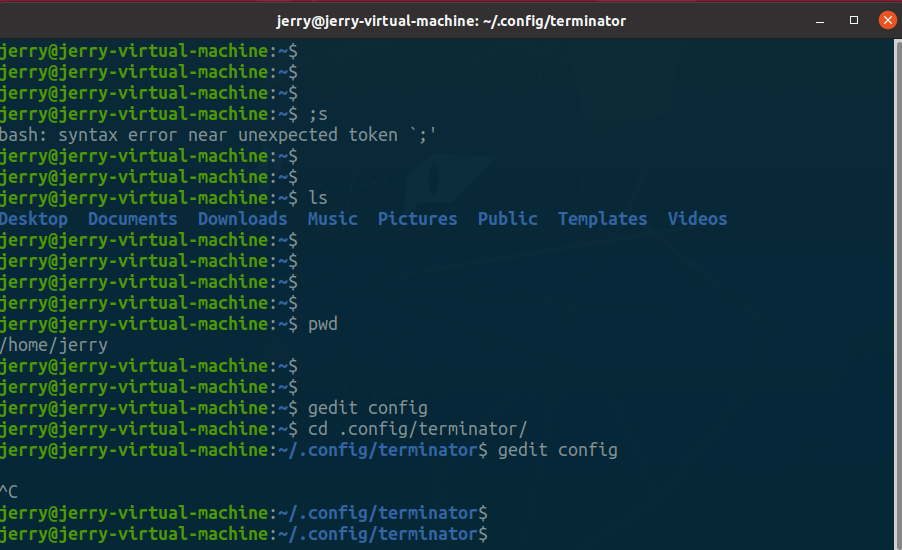Click the Templates directory name
902x550 pixels.
(x=602, y=219)
